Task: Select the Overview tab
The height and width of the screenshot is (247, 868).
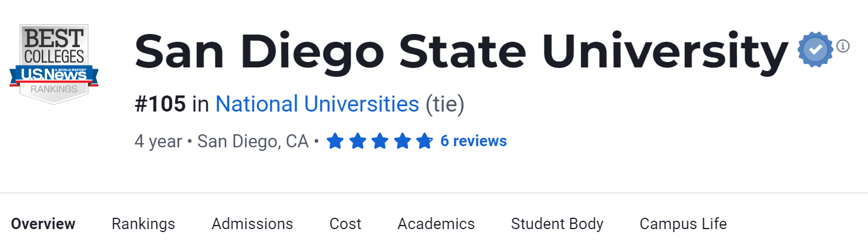Action: 43,224
